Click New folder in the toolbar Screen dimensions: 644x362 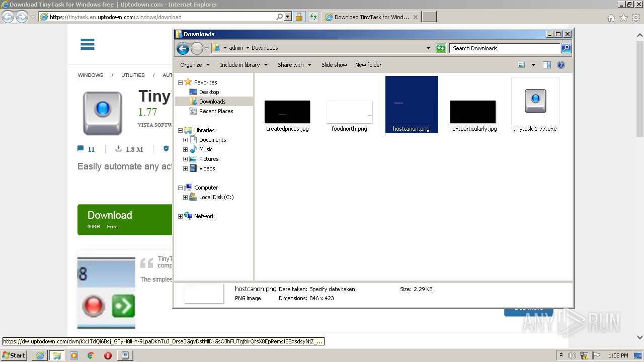point(368,65)
